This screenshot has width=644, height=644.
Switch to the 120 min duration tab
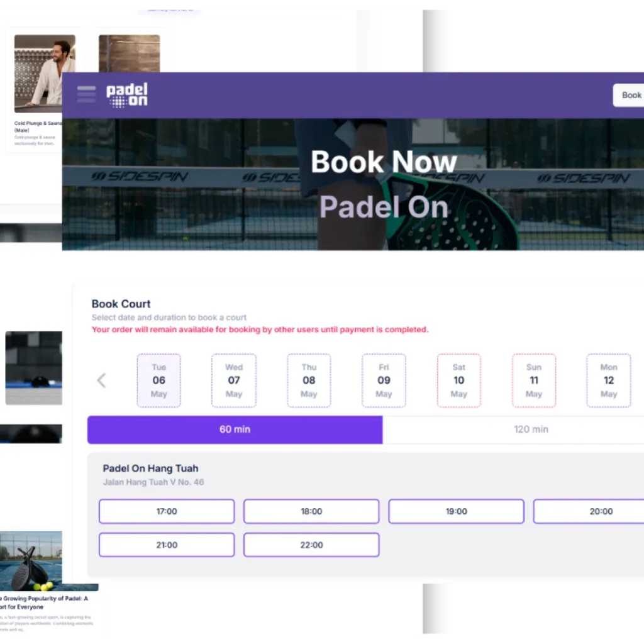point(513,430)
